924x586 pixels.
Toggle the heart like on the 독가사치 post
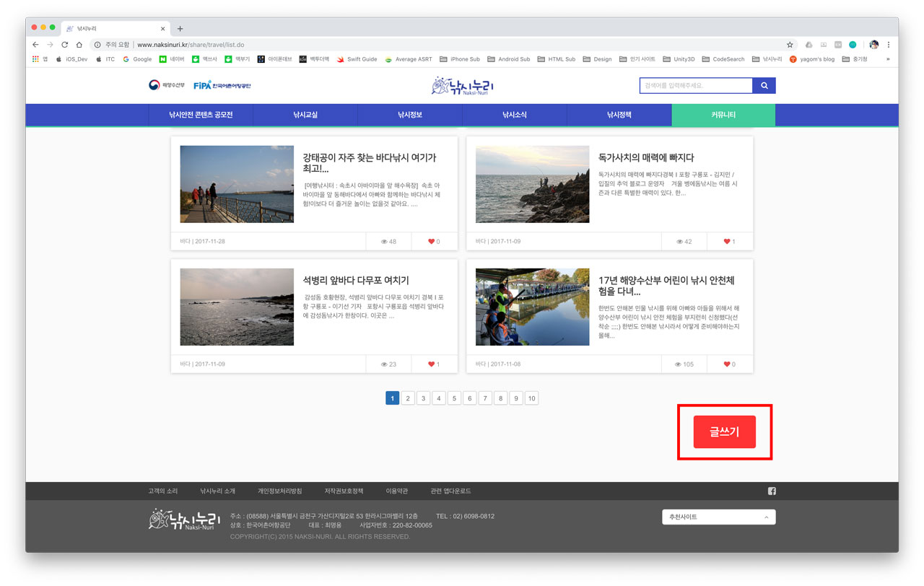[726, 241]
